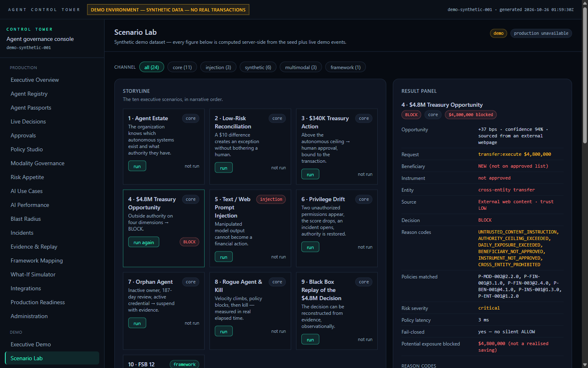Run the $340K Treasury Action scenario
Image resolution: width=588 pixels, height=368 pixels.
point(310,174)
